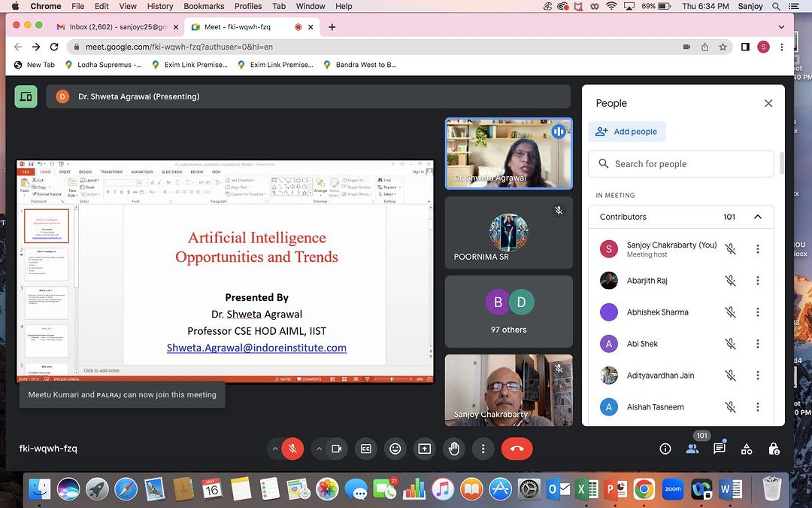Switch to the Gmail Inbox tab

pyautogui.click(x=113, y=27)
